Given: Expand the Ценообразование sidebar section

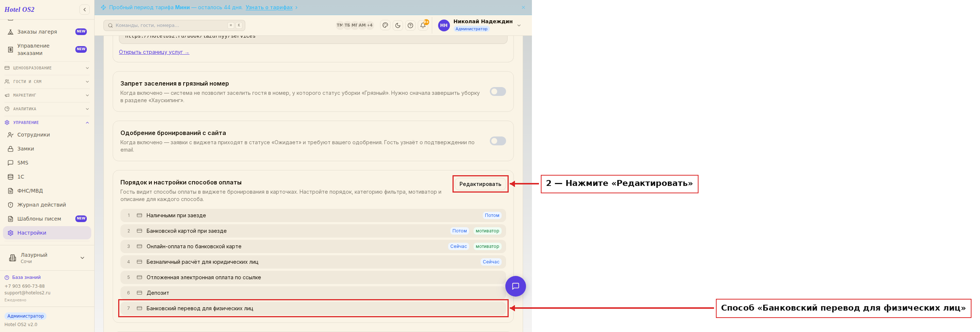Looking at the screenshot, I should point(47,68).
